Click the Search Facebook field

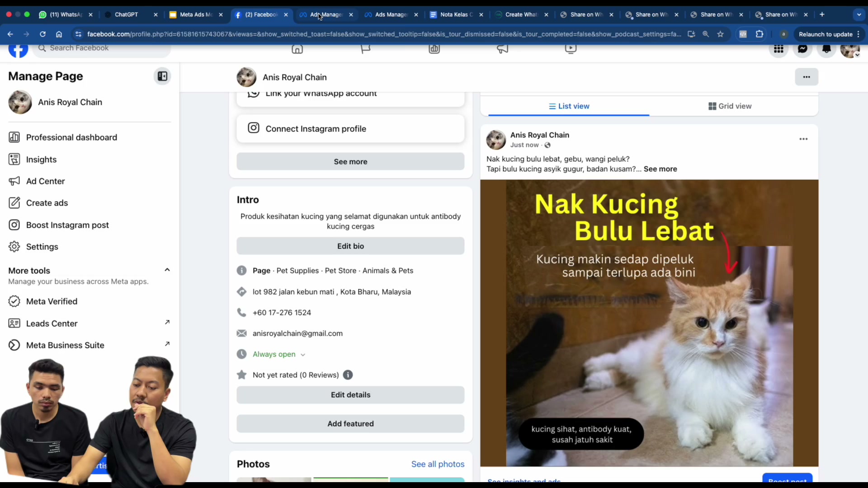tap(102, 49)
